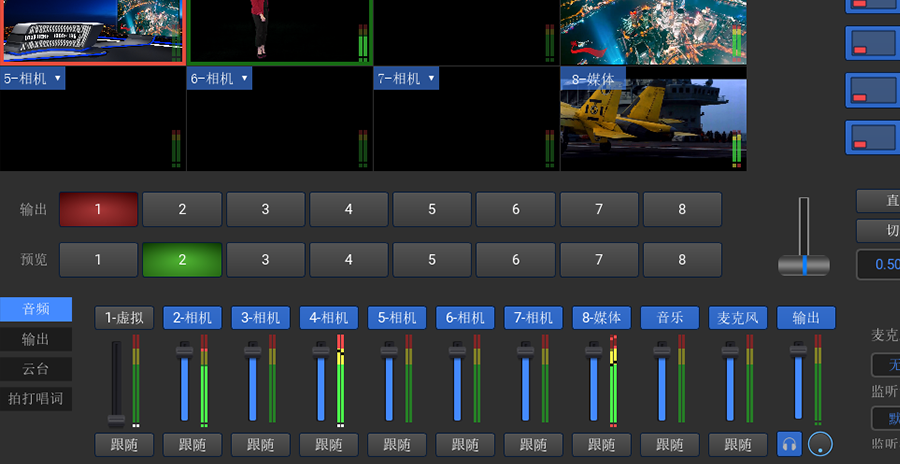Switch to the 云台 tab
This screenshot has height=464, width=900.
tap(36, 368)
